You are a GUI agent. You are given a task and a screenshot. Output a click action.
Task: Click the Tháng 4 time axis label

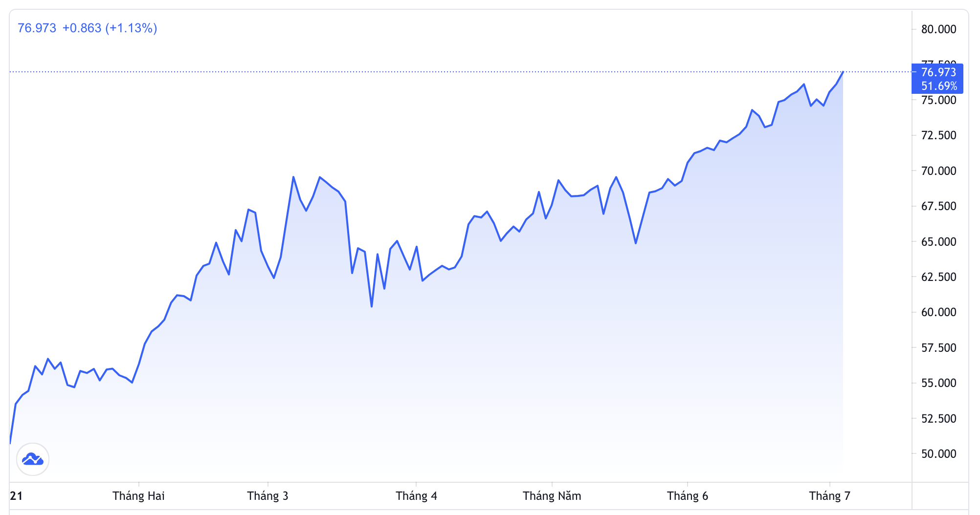(416, 496)
